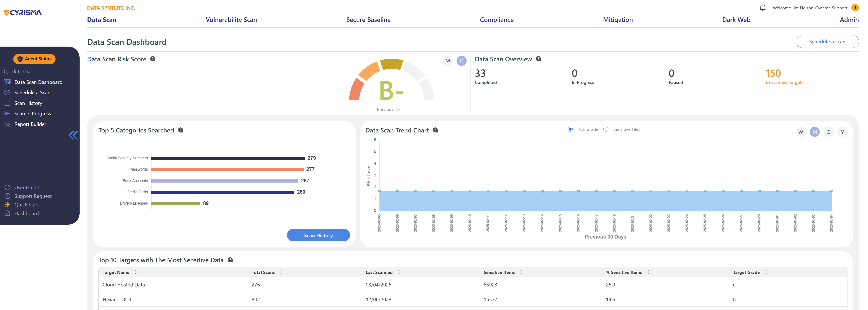Open help for Top 5 Categories Searched

[x=181, y=130]
